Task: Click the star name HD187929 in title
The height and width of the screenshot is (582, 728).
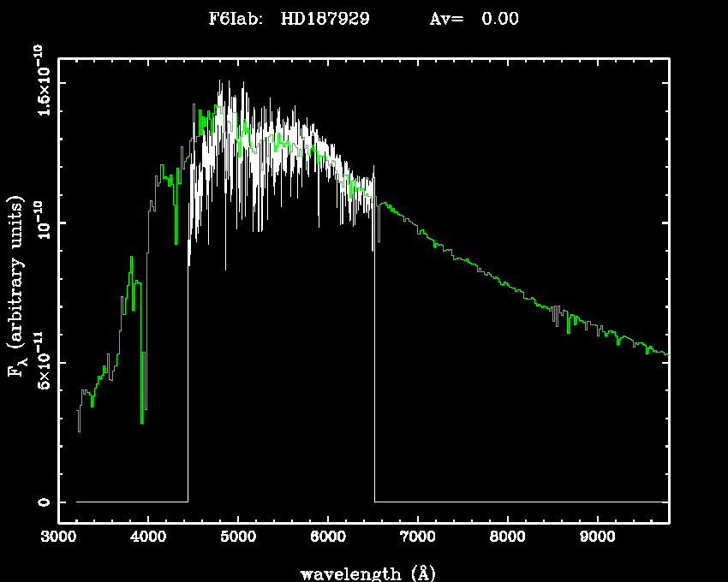Action: pyautogui.click(x=325, y=18)
